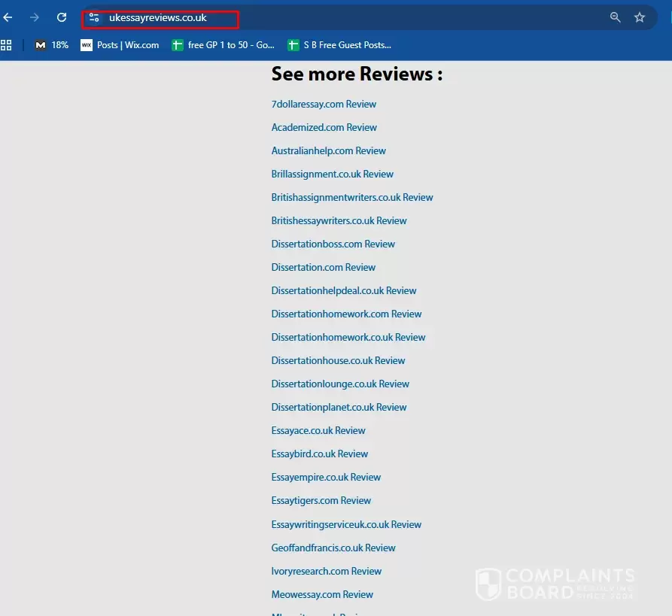The image size is (672, 616).
Task: Open 7dollaressay.com Review link
Action: point(324,105)
